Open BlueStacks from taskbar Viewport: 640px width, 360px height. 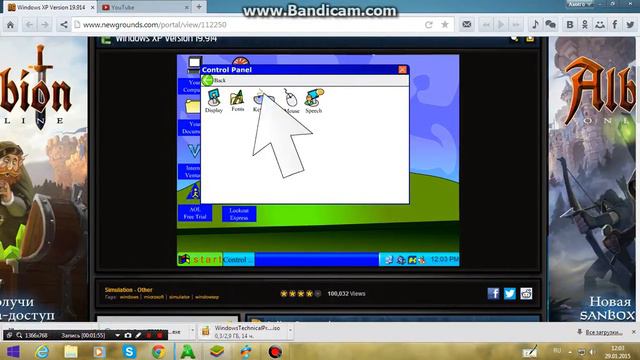217,351
